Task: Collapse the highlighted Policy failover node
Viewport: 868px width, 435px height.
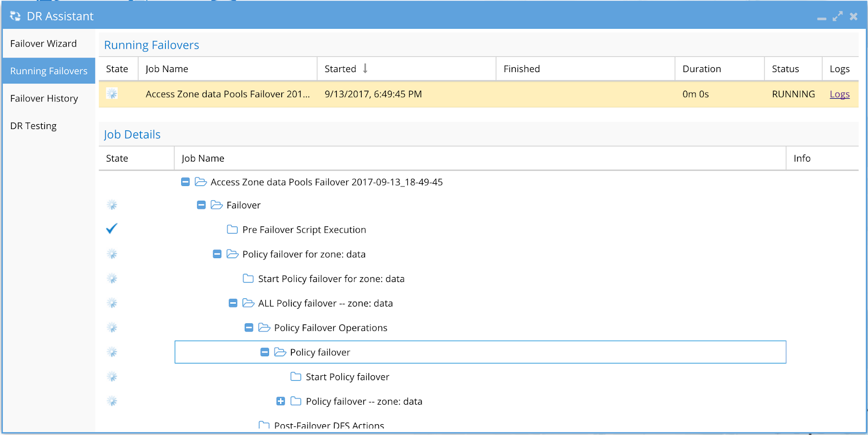Action: click(265, 352)
